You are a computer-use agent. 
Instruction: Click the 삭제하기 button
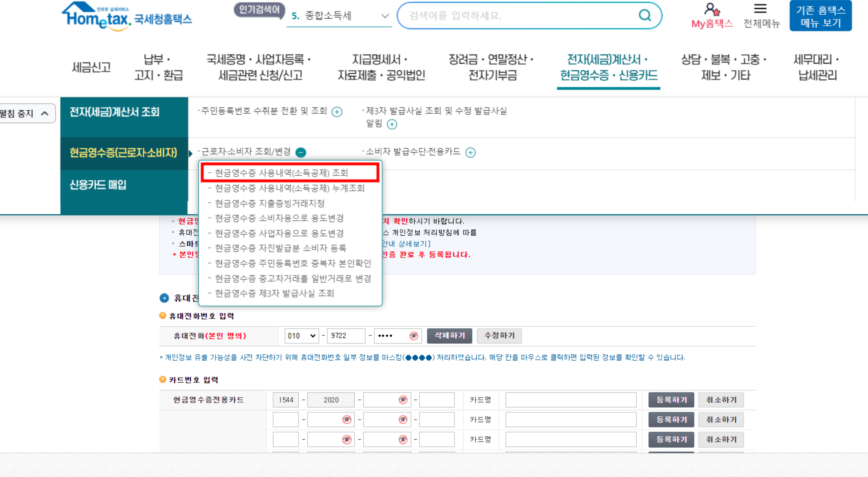coord(449,336)
